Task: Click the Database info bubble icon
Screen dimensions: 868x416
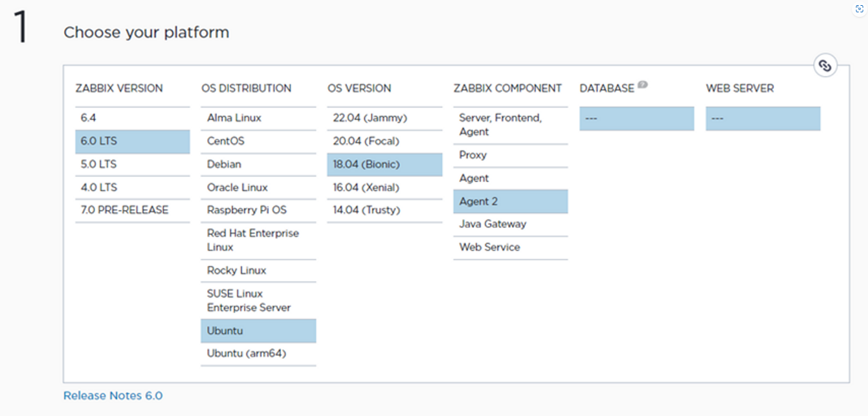Action: coord(642,84)
